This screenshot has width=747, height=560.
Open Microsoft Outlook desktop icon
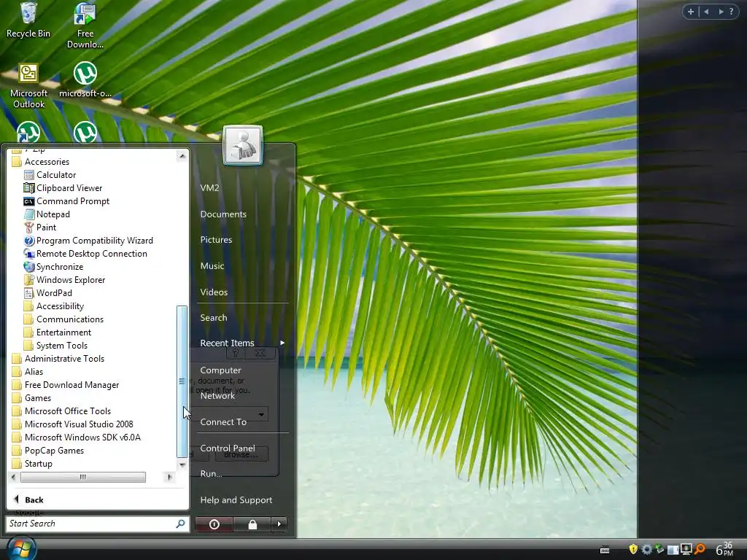click(28, 86)
